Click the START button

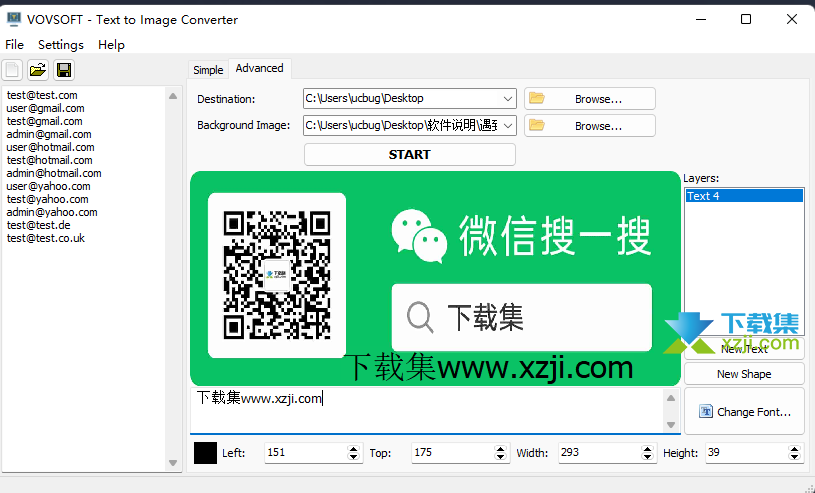point(410,154)
